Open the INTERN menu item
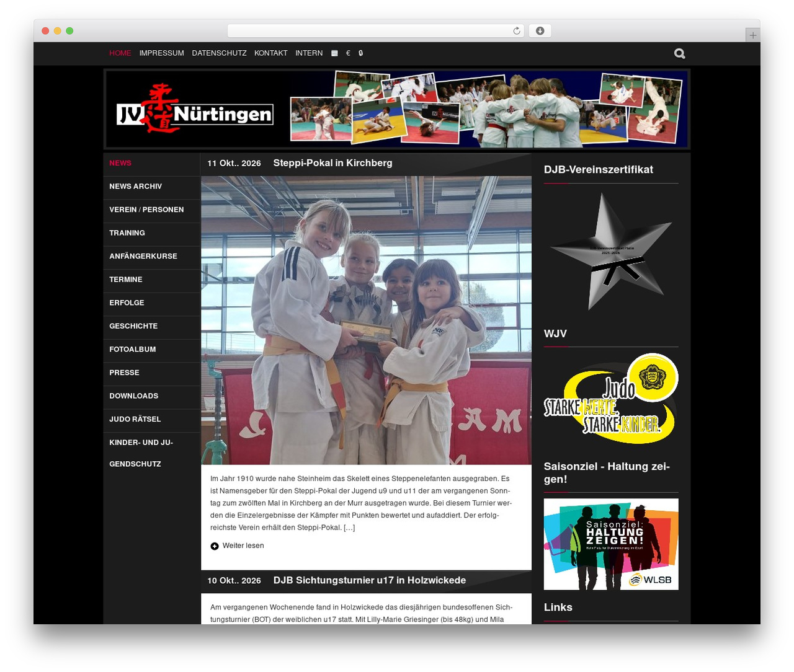The image size is (794, 672). [x=309, y=53]
